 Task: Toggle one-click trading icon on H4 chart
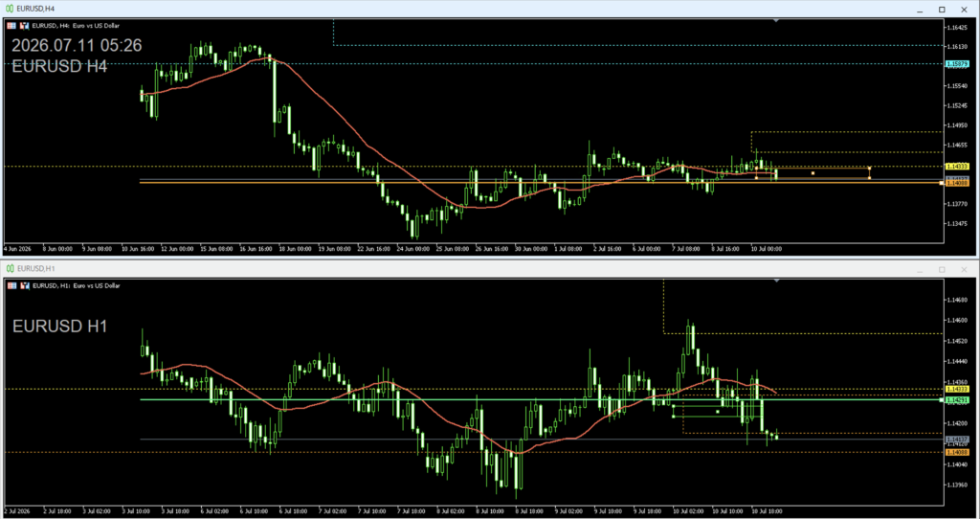[24, 26]
